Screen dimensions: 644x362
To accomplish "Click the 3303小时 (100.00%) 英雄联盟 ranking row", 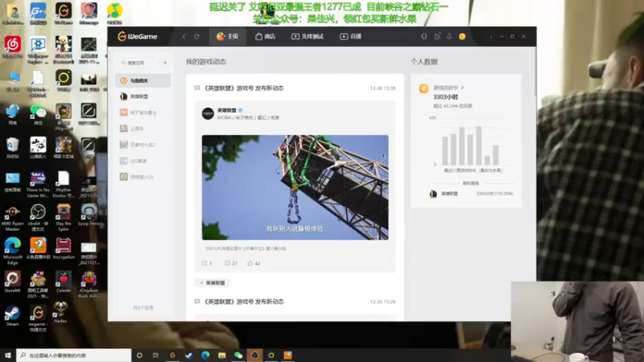I will click(471, 194).
